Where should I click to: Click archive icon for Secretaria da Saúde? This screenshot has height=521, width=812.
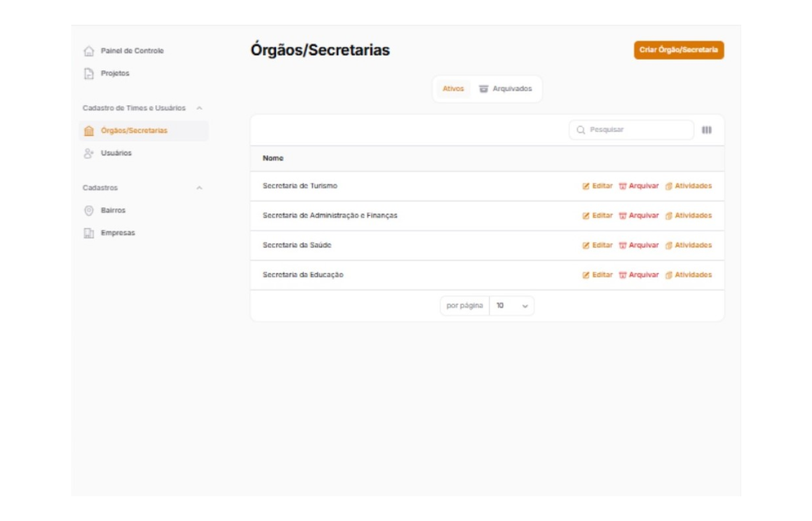pyautogui.click(x=622, y=246)
